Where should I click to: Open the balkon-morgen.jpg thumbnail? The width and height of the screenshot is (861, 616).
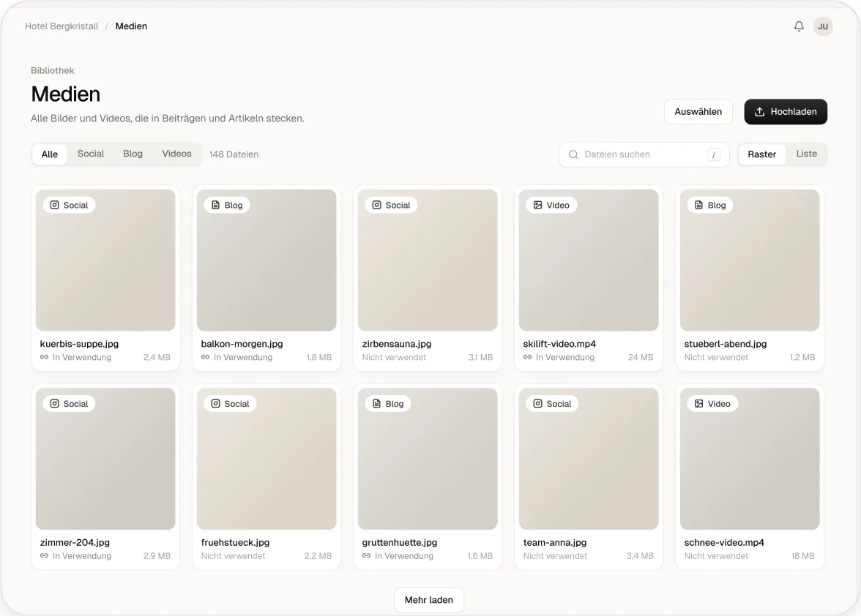(266, 260)
